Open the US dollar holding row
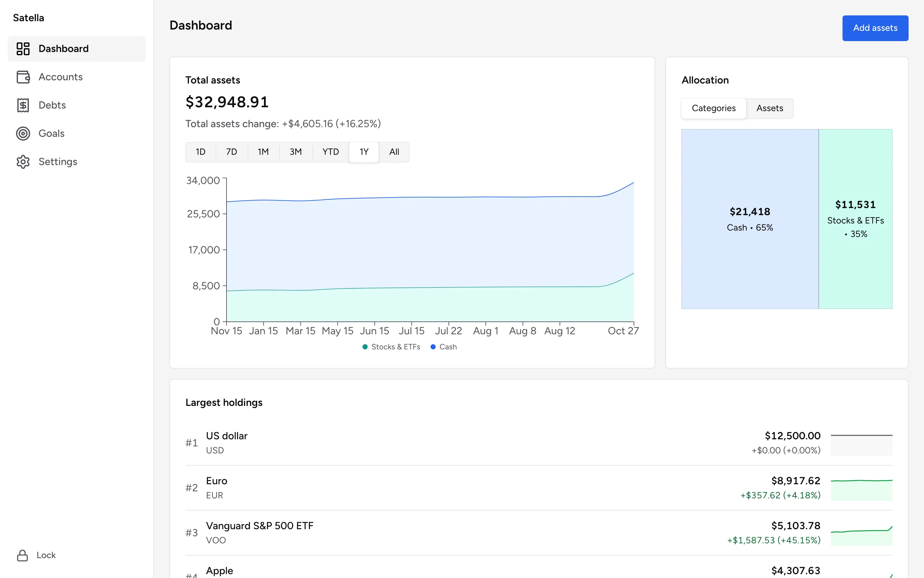 [539, 443]
